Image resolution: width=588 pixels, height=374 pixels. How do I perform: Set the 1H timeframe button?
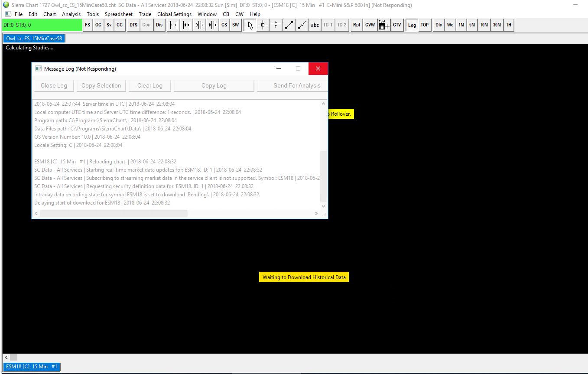coord(509,25)
